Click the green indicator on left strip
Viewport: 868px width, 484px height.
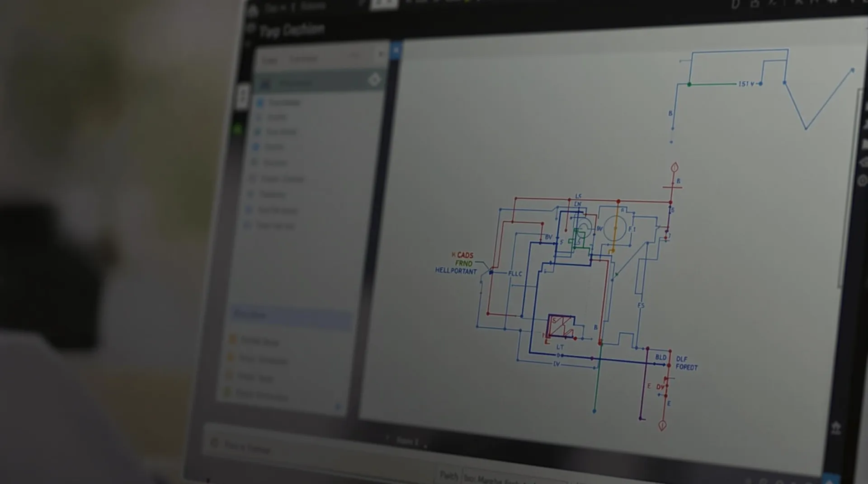pyautogui.click(x=238, y=130)
